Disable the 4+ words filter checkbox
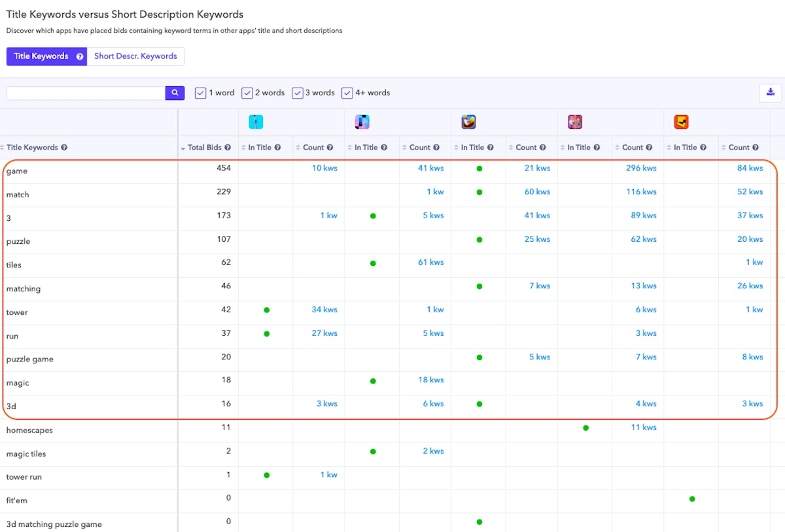Image resolution: width=785 pixels, height=532 pixels. (347, 93)
